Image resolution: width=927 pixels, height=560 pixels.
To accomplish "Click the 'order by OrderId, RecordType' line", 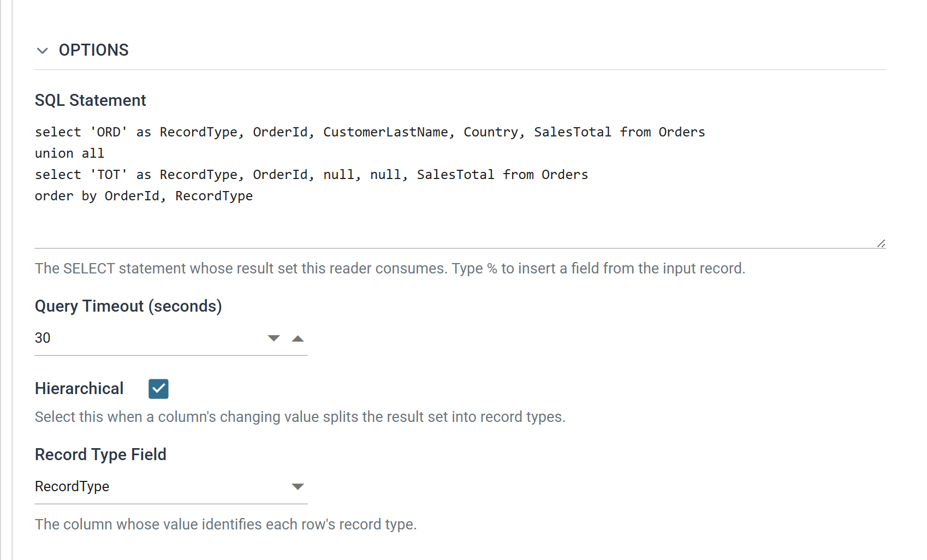I will pyautogui.click(x=144, y=196).
